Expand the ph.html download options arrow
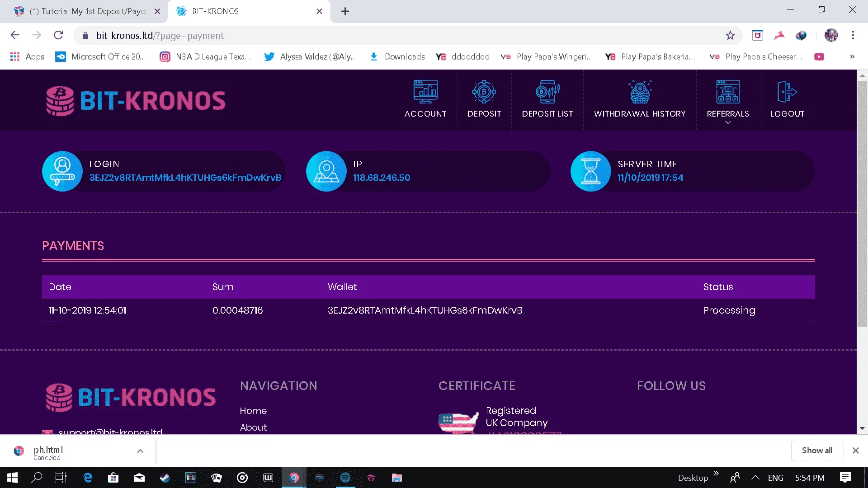The width and height of the screenshot is (868, 488). [140, 451]
